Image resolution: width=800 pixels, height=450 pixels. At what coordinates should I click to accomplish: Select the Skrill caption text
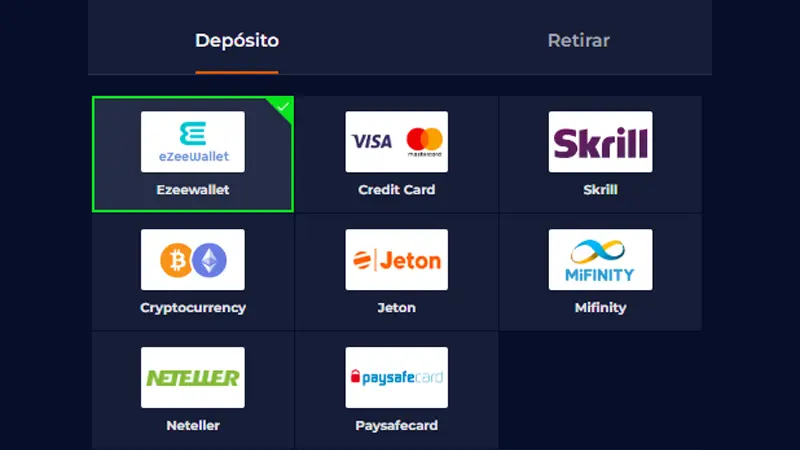pos(601,190)
